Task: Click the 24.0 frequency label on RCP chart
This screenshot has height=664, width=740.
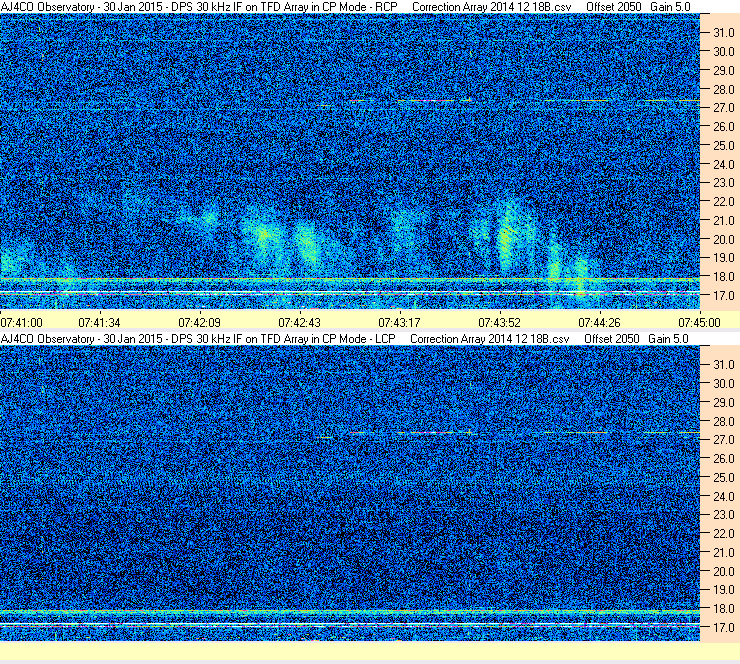Action: [x=723, y=165]
